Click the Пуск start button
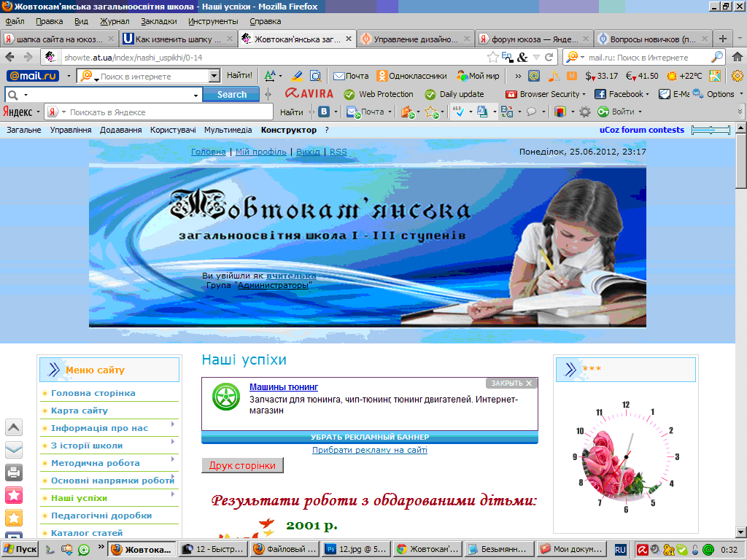The height and width of the screenshot is (560, 747). point(20,549)
